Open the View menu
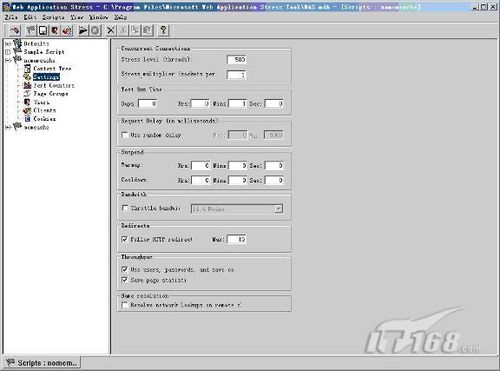Viewport: 500px width, 371px height. coord(77,17)
